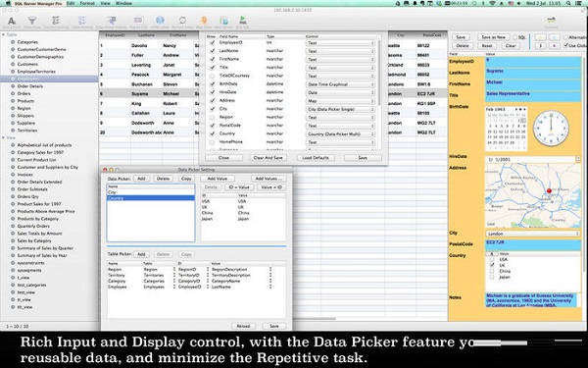Open the City dropdown showing London

point(533,234)
